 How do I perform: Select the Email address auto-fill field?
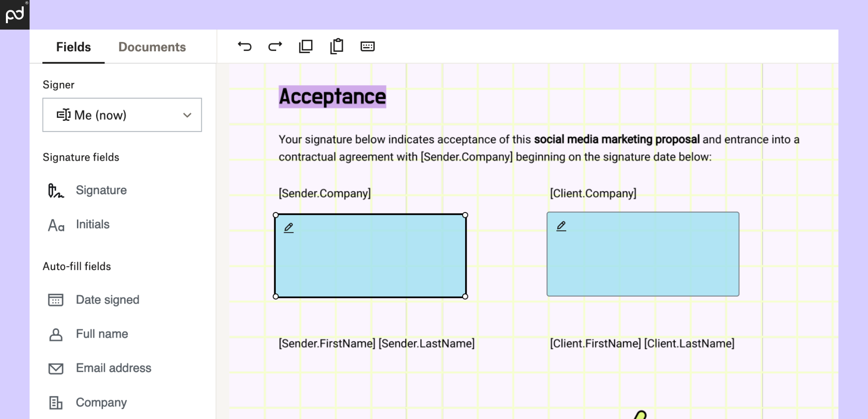click(113, 368)
